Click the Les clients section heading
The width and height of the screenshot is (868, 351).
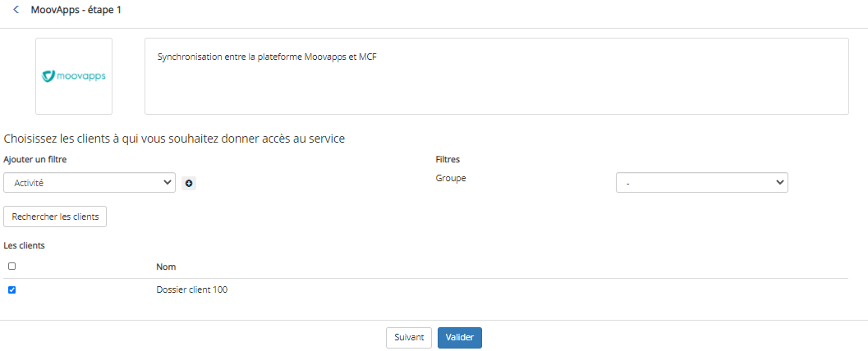(x=25, y=245)
